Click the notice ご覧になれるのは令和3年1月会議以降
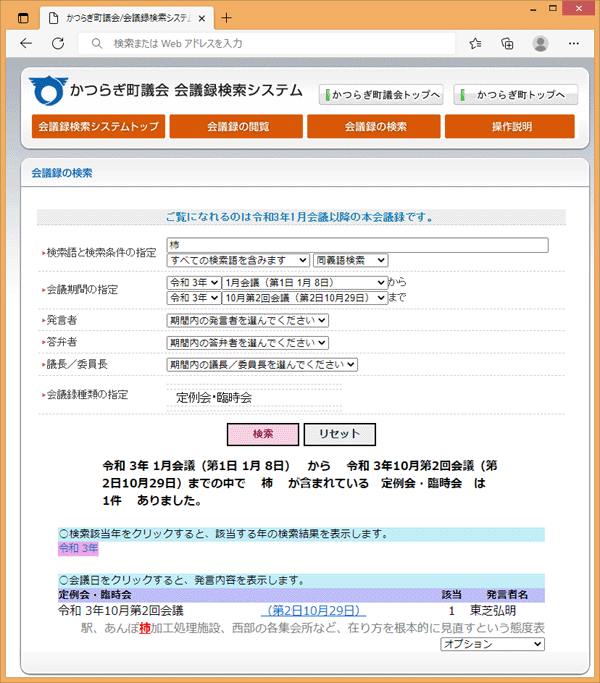The width and height of the screenshot is (600, 683). (x=300, y=217)
